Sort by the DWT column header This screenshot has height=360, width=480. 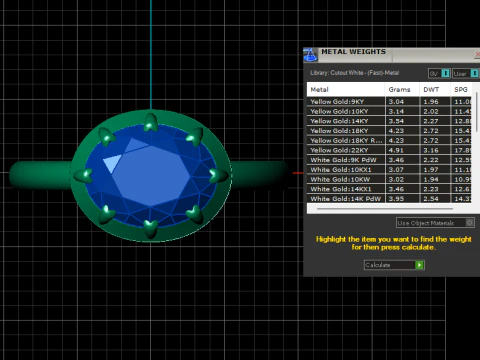click(435, 89)
